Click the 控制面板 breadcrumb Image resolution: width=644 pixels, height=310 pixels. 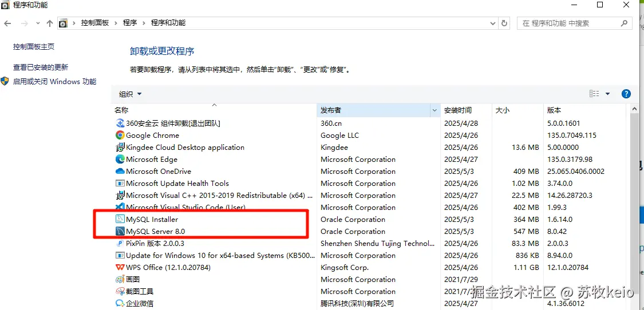point(95,23)
